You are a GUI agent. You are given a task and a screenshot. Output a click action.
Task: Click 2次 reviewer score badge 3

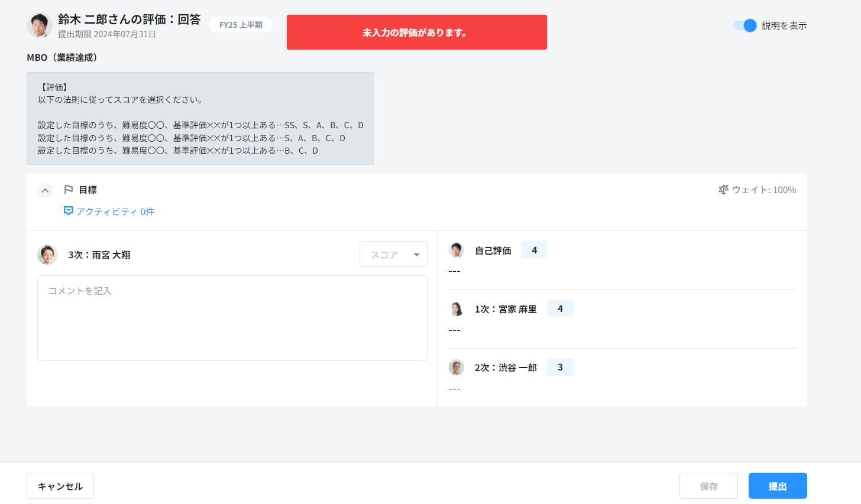coord(560,368)
